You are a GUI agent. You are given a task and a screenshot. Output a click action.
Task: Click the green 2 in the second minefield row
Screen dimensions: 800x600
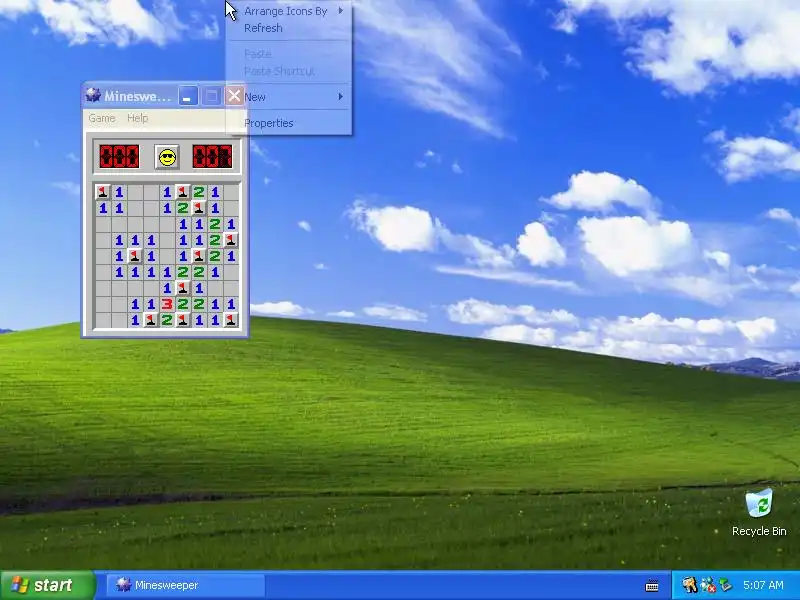pos(183,208)
